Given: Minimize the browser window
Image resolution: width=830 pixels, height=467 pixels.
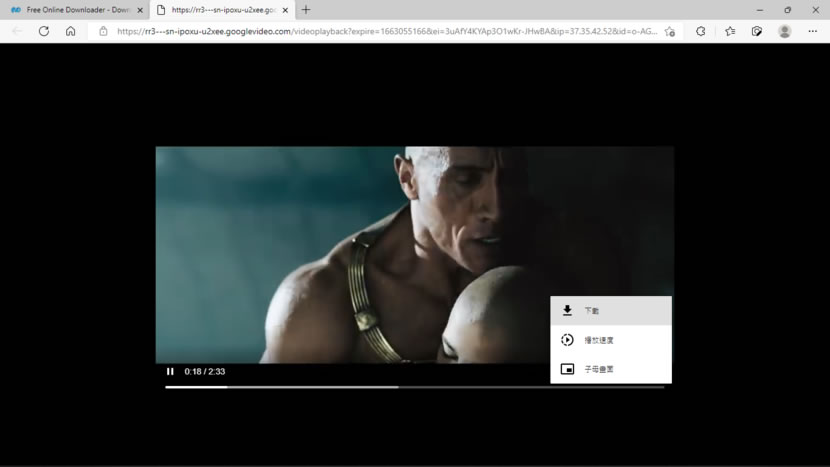Looking at the screenshot, I should point(760,10).
